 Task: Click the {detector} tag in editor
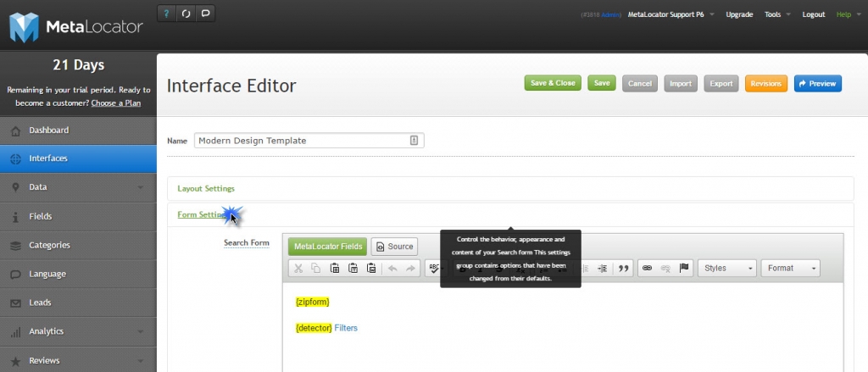pyautogui.click(x=314, y=328)
